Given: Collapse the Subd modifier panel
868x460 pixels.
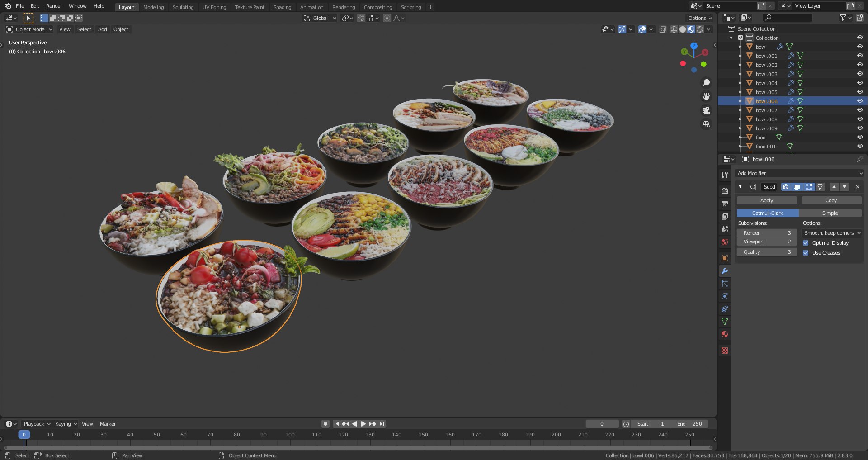Looking at the screenshot, I should coord(740,187).
